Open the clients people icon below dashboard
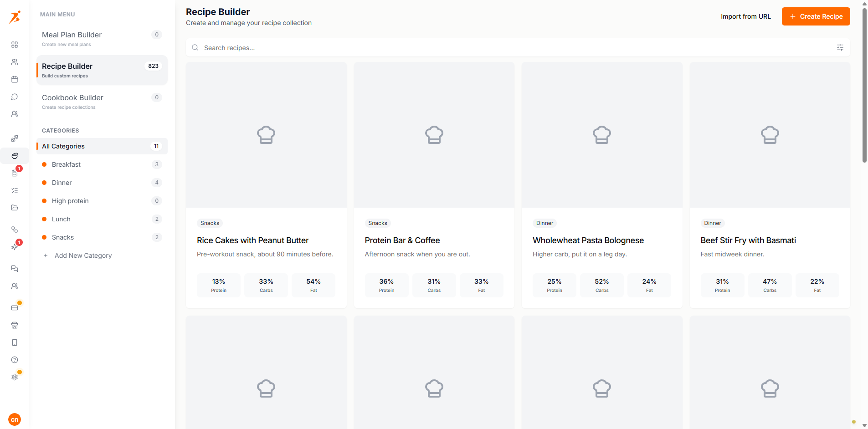 point(15,62)
